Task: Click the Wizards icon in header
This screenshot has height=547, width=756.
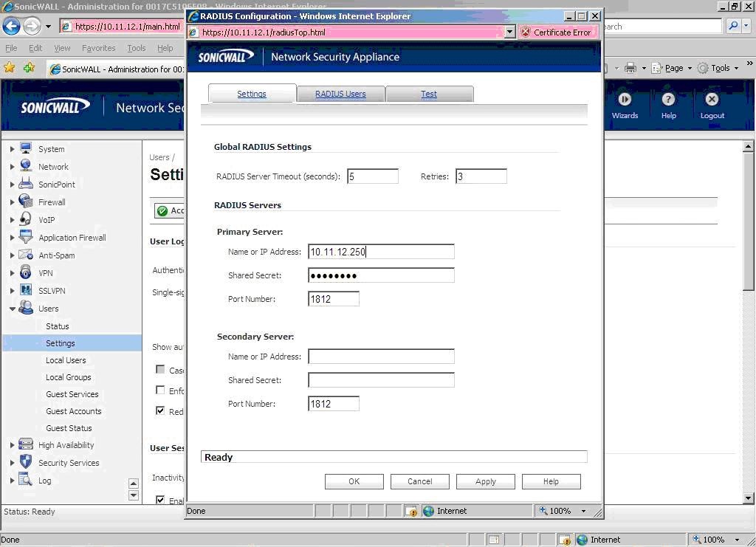Action: tap(625, 100)
